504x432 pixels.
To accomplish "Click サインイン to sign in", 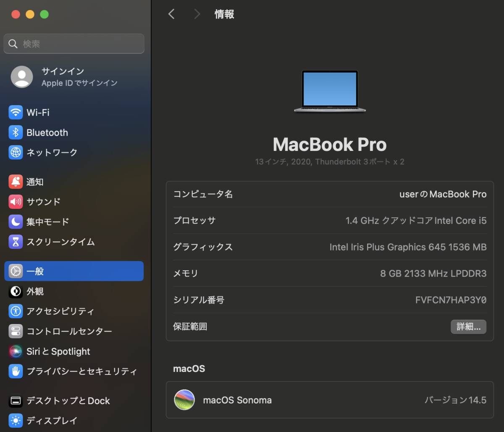I will (63, 71).
